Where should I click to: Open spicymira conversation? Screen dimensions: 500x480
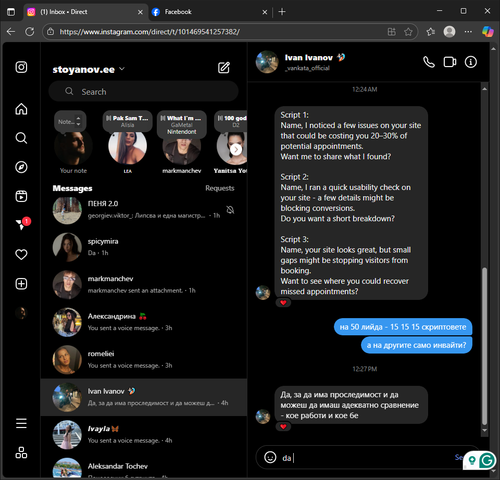click(144, 247)
